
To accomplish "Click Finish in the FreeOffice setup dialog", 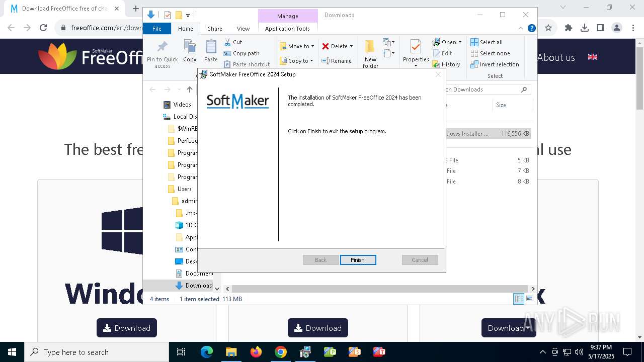I will [358, 260].
